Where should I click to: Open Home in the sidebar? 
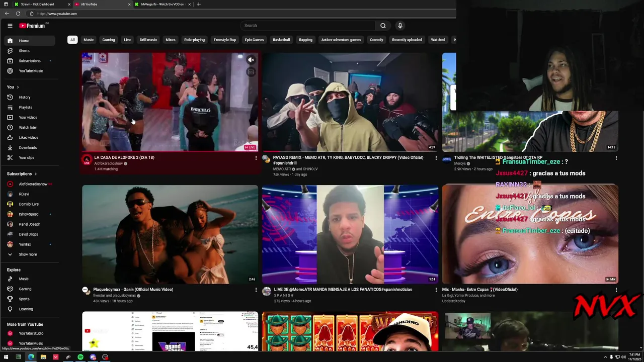(x=30, y=41)
